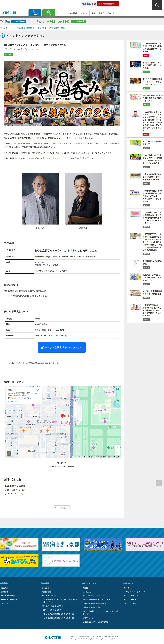Click the scroll-to-top arrow button
Viewport: 164px width, 644px height.
[159, 483]
